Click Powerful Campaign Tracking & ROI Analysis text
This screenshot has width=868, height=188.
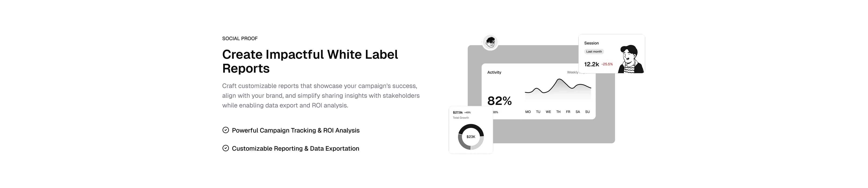[296, 130]
